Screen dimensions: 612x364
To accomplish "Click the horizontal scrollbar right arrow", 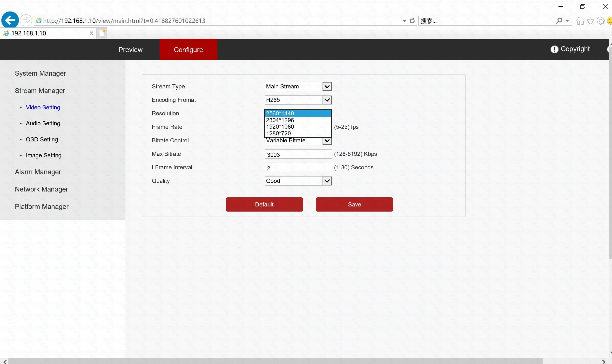I will 603,361.
